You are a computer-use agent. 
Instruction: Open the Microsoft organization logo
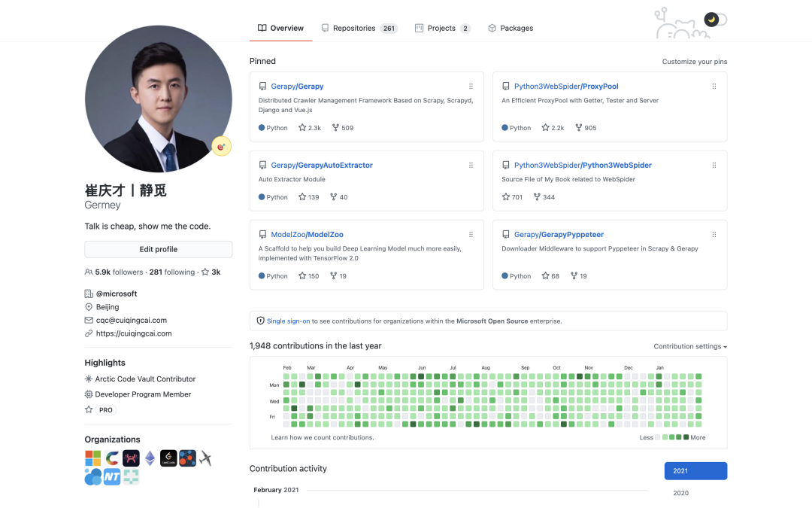point(92,458)
